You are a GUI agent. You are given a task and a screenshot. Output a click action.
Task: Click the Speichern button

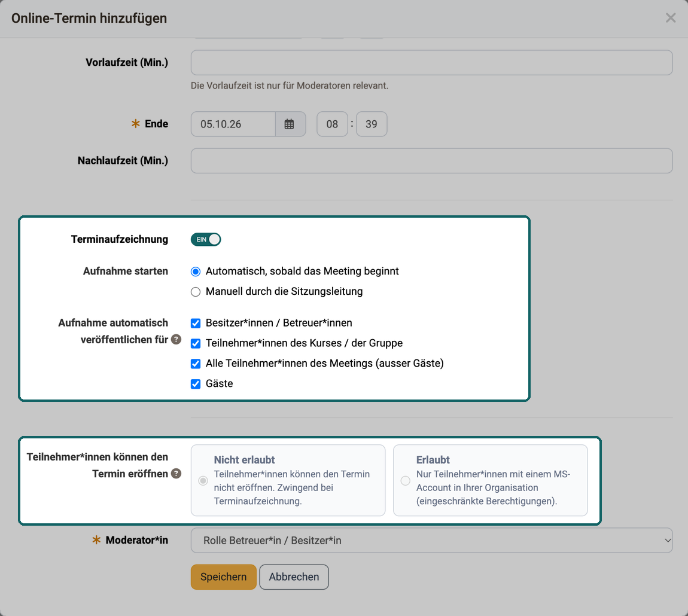pos(223,577)
